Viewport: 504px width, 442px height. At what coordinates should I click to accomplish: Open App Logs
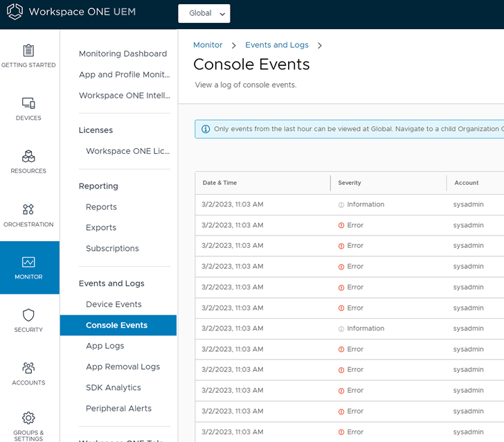click(105, 346)
